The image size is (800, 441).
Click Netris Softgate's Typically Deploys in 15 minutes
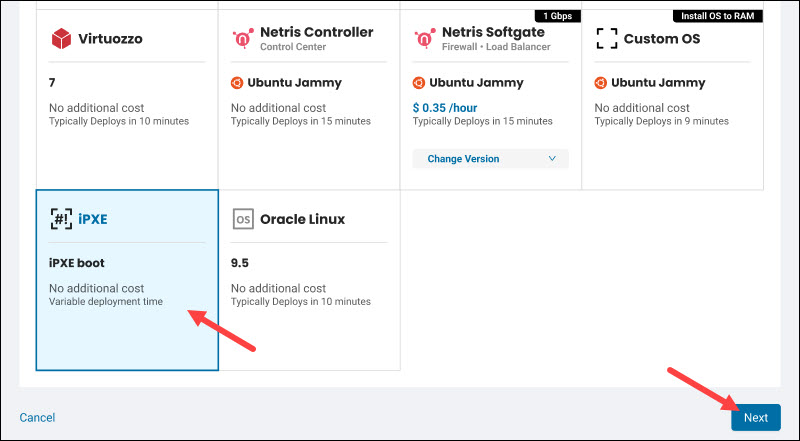click(482, 121)
